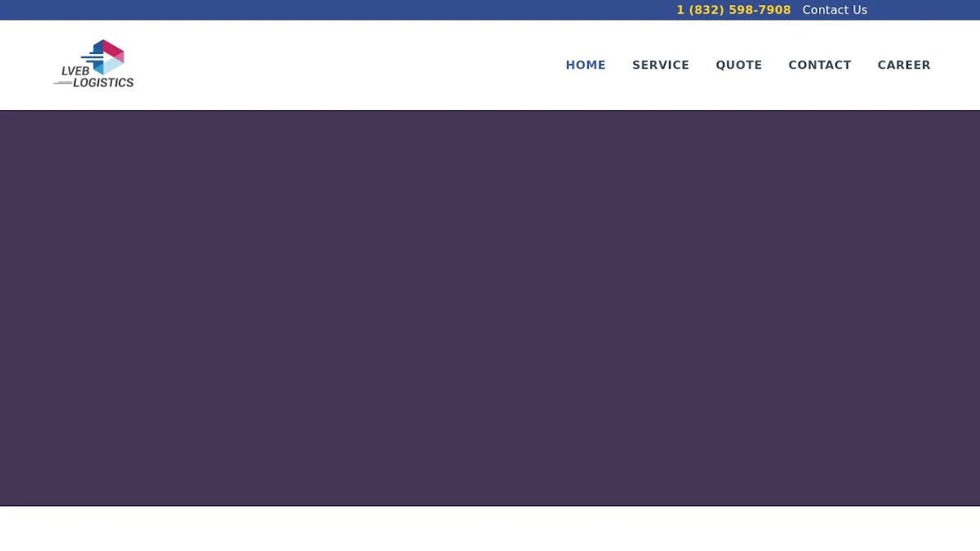Request a shipping quote via QUOTE link

739,65
